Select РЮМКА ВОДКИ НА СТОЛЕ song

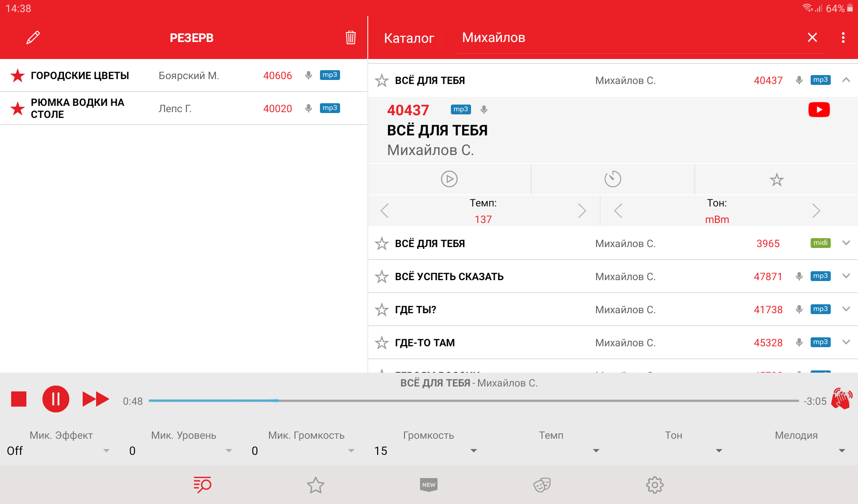[184, 109]
